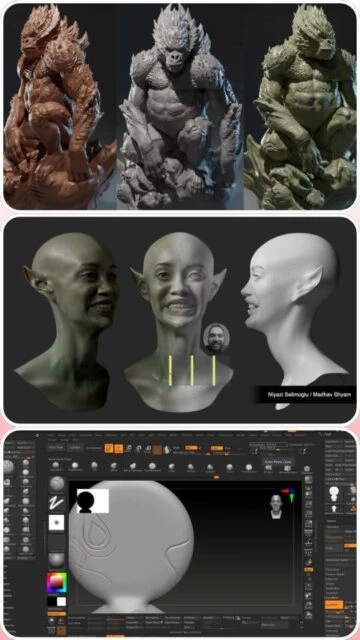360x640 pixels.
Task: Open the material sphere thumbnail
Action: pos(57,561)
